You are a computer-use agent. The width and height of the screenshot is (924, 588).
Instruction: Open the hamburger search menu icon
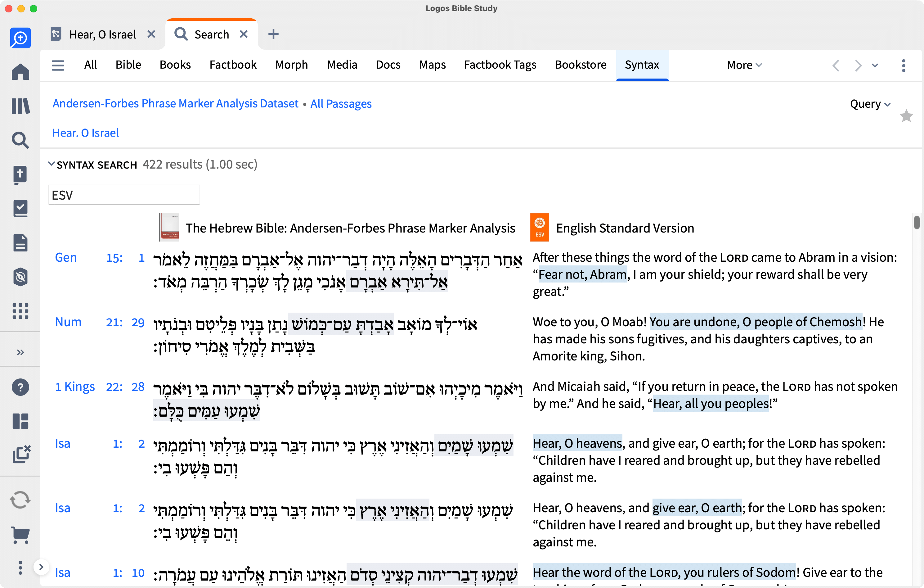click(x=58, y=65)
